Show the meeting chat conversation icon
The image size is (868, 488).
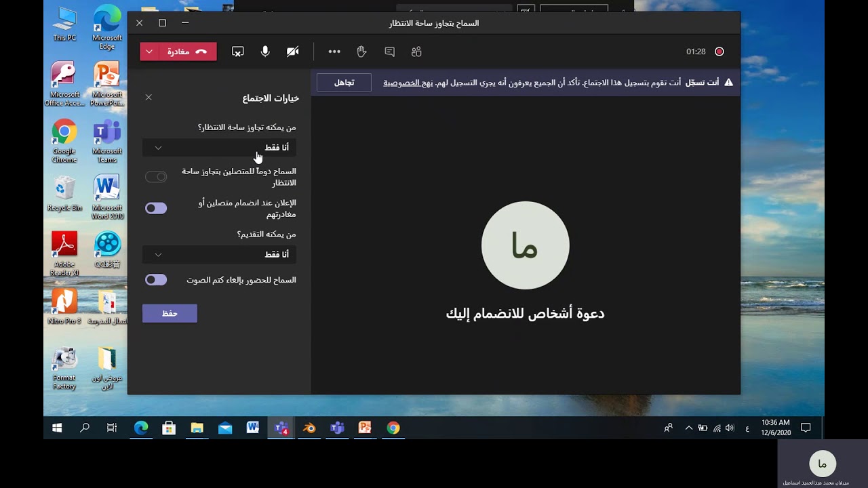click(x=389, y=52)
